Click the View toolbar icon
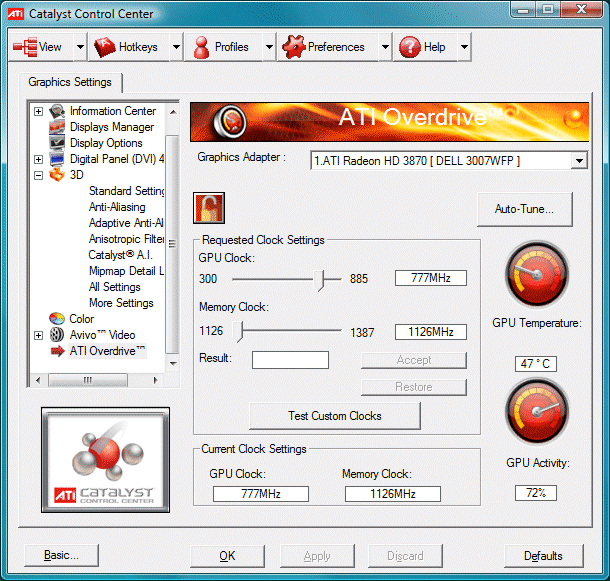The width and height of the screenshot is (610, 581). click(25, 47)
